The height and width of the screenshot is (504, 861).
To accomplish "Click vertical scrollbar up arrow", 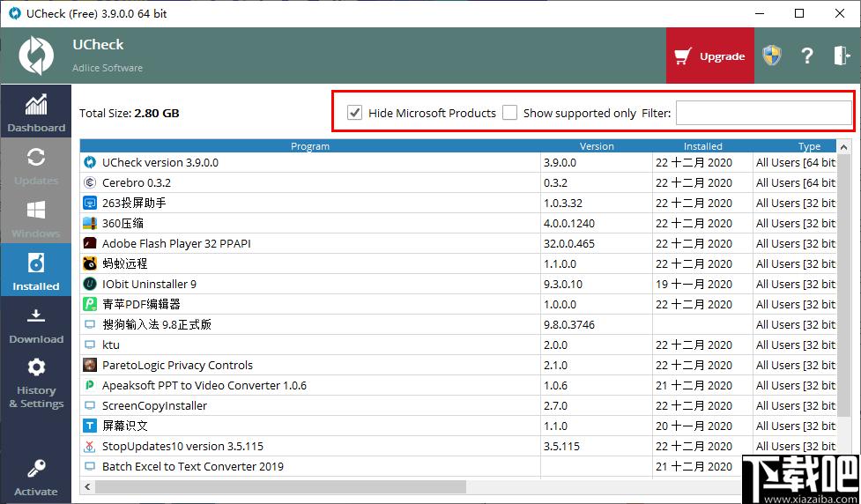I will point(842,146).
